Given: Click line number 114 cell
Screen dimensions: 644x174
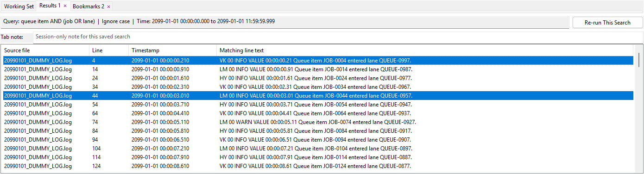Looking at the screenshot, I should (x=109, y=157).
